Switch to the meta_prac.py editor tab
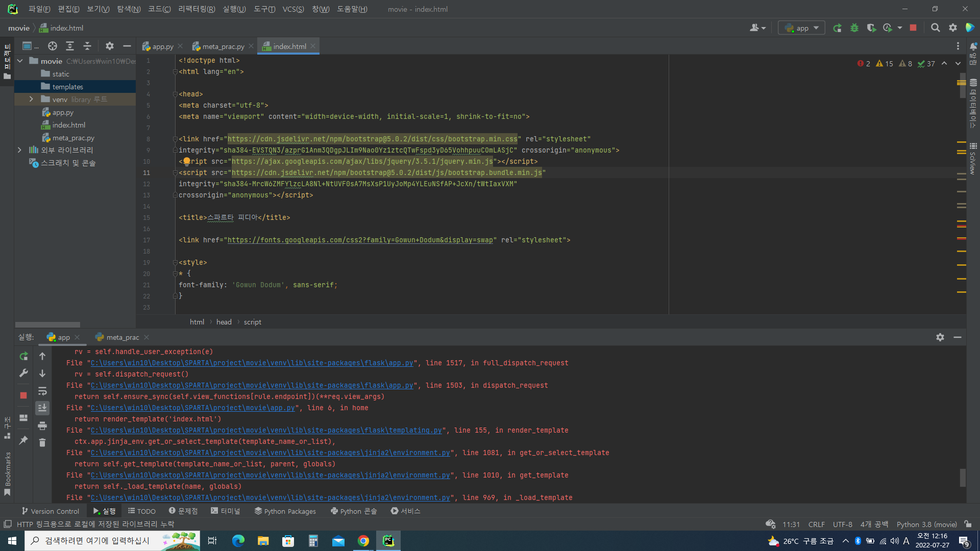The height and width of the screenshot is (551, 980). coord(223,46)
